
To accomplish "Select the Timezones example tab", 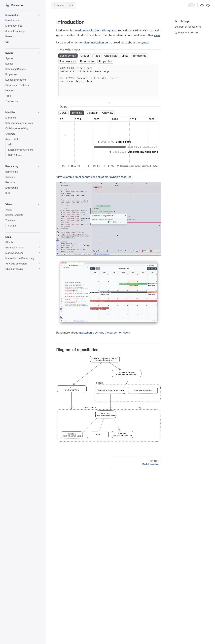I will (139, 56).
